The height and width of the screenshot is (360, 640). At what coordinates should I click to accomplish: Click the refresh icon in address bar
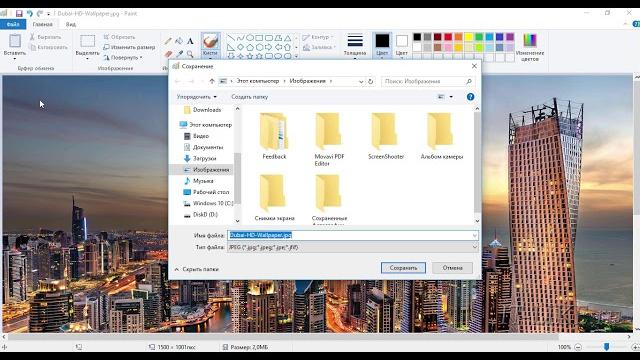point(371,81)
